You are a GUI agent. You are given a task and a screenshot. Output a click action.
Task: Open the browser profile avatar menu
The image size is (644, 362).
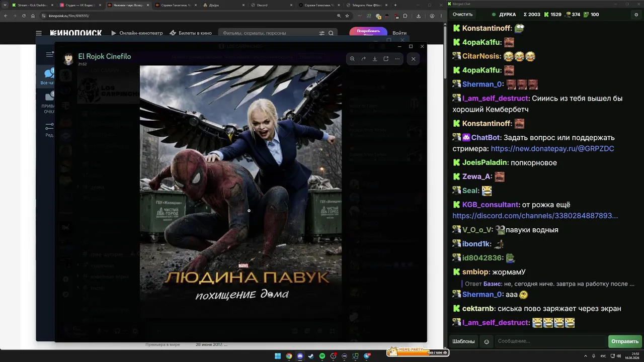tap(432, 16)
